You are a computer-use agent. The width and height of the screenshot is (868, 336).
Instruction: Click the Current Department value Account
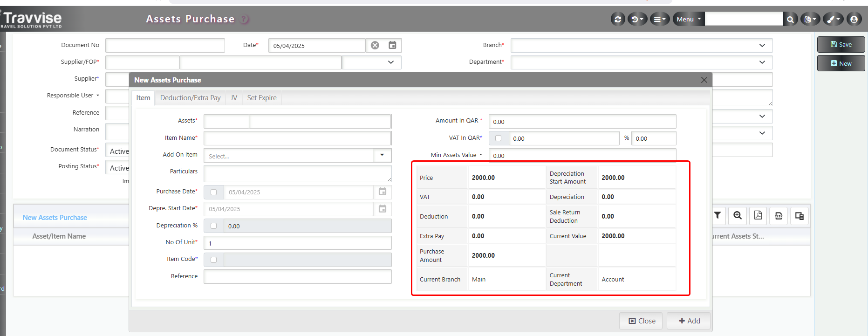613,279
